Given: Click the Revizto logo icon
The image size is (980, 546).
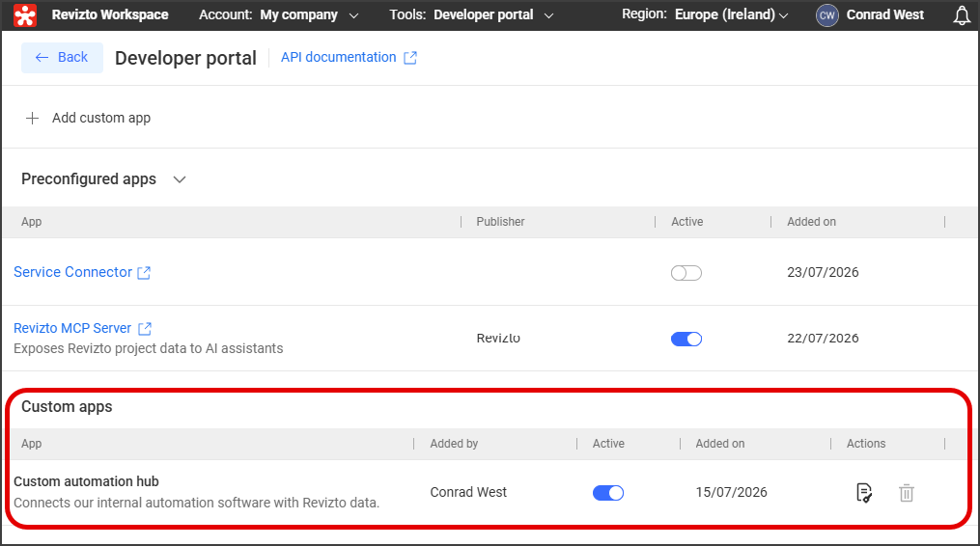Looking at the screenshot, I should coord(25,15).
